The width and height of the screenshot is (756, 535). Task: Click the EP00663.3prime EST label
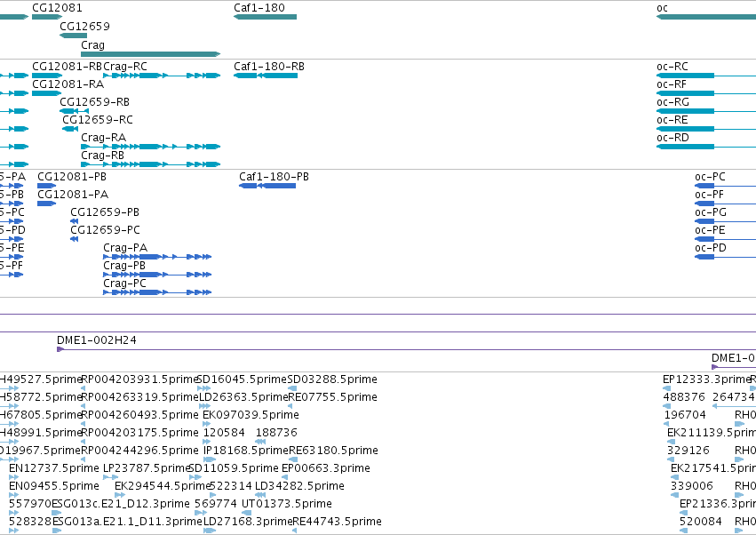(326, 468)
